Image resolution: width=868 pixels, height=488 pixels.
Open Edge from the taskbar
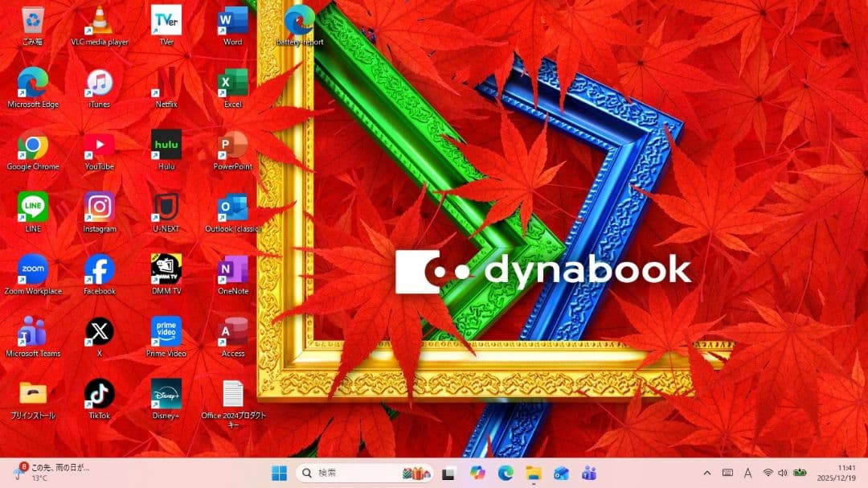click(x=506, y=473)
